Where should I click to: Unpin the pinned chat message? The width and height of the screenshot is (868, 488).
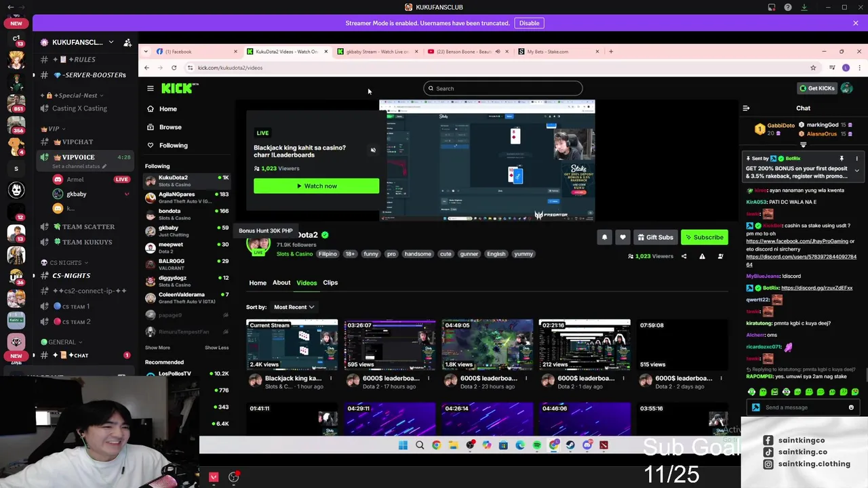(x=842, y=159)
